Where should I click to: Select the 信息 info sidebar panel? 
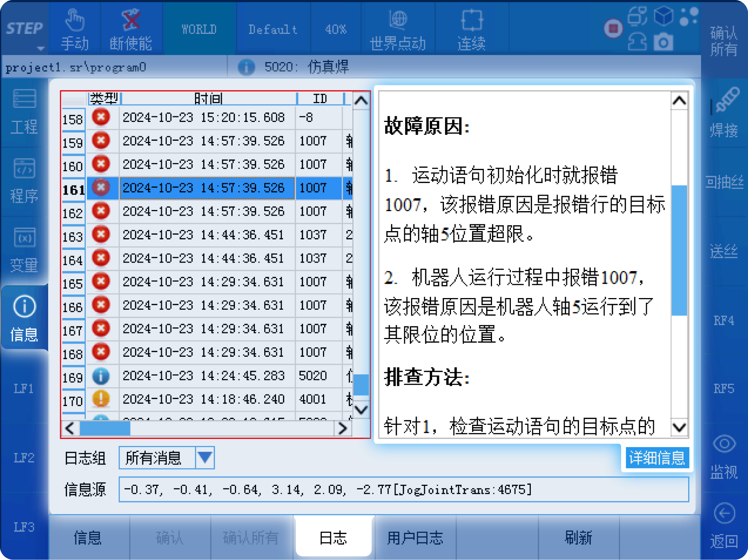[x=24, y=318]
